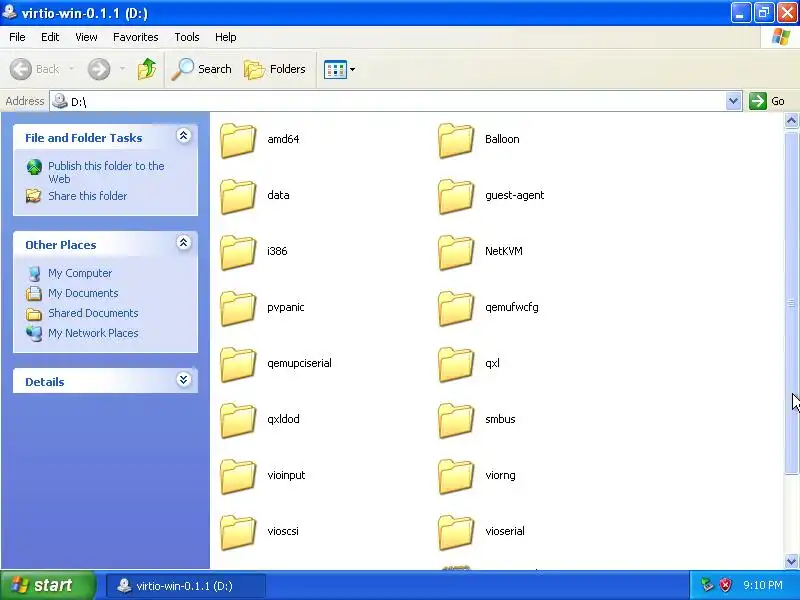Click the disabled Back button
This screenshot has width=800, height=600.
pyautogui.click(x=34, y=69)
